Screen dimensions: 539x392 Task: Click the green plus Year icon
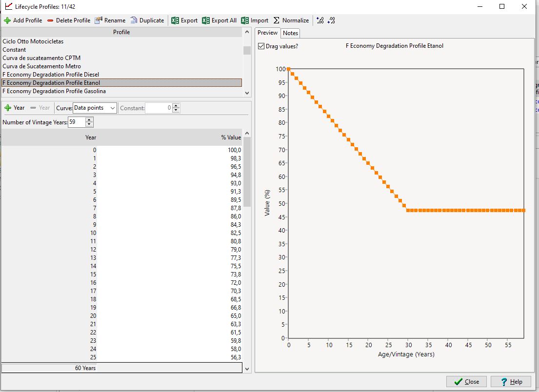[x=8, y=108]
